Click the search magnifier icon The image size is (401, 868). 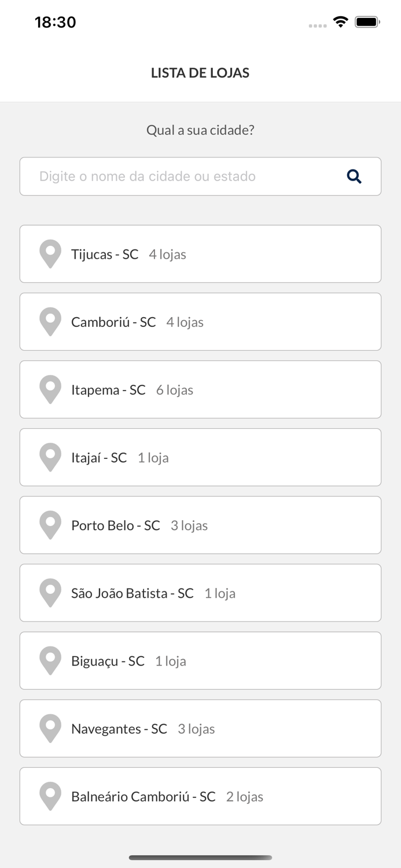(x=355, y=176)
